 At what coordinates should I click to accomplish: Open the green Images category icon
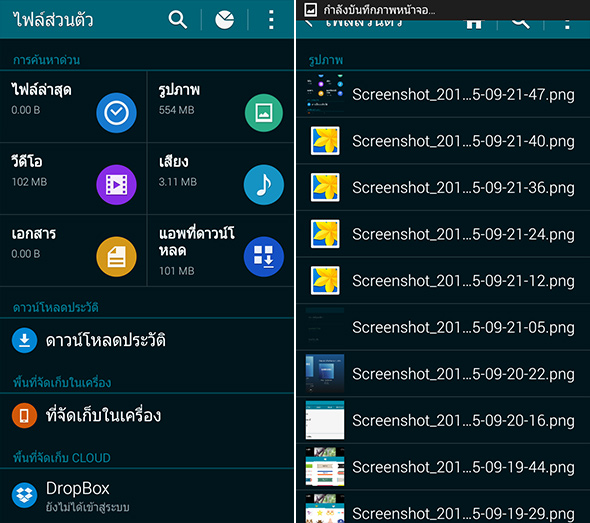(x=264, y=113)
